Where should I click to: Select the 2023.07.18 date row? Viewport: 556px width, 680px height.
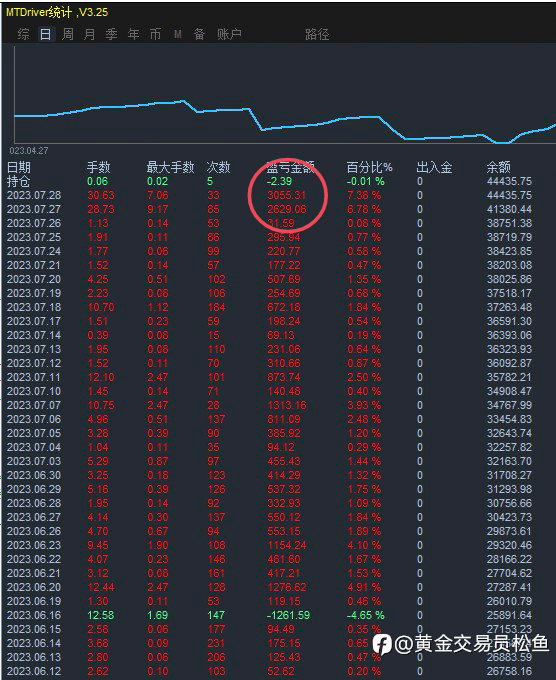34,307
